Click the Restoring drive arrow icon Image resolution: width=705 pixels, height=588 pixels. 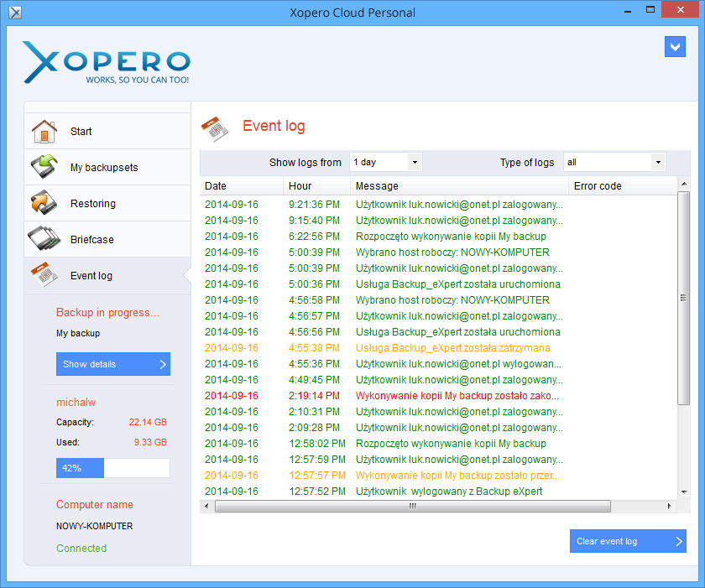tap(44, 203)
